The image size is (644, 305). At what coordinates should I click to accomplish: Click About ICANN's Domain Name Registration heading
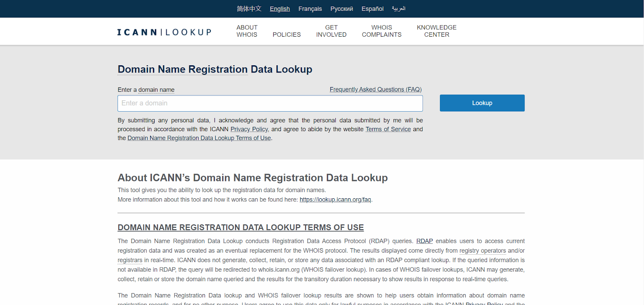click(x=253, y=178)
